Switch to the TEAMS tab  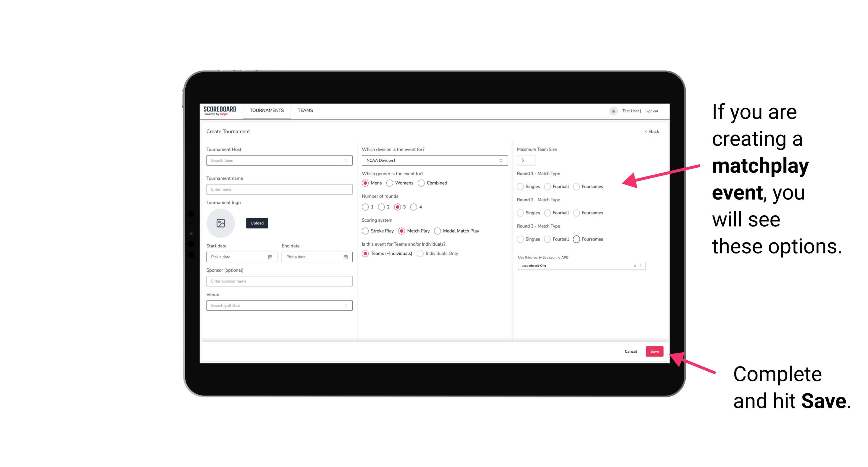305,110
